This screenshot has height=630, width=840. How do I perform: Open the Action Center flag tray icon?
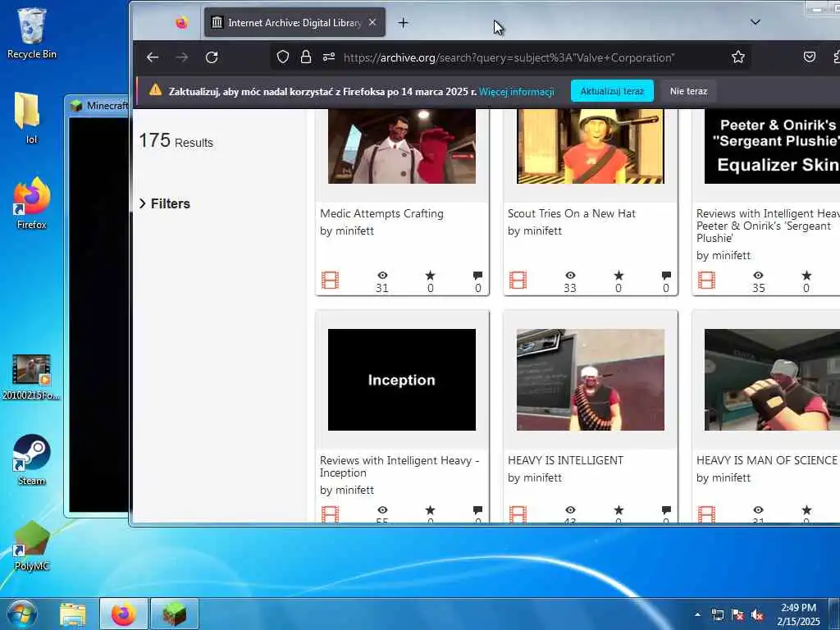pos(737,615)
